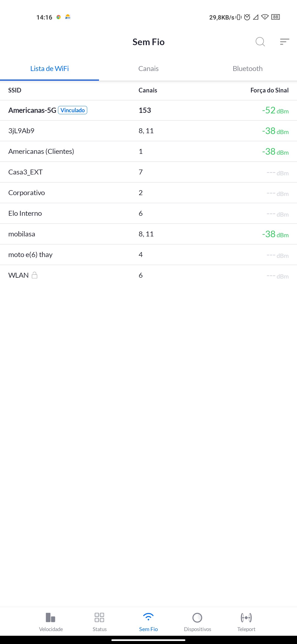Tap the Vinculado badge

(73, 110)
